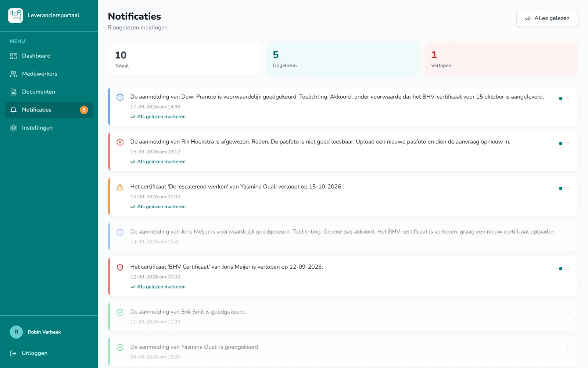The height and width of the screenshot is (368, 588).
Task: Click the Uitloggen logout icon
Action: coord(13,353)
